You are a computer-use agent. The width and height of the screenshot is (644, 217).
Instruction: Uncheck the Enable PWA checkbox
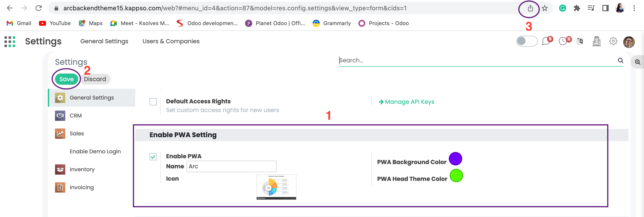(153, 157)
